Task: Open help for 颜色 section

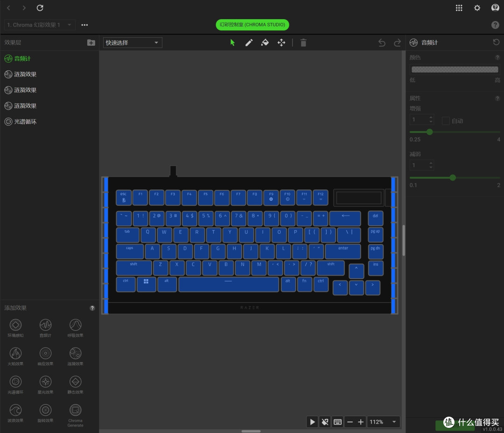Action: tap(497, 57)
